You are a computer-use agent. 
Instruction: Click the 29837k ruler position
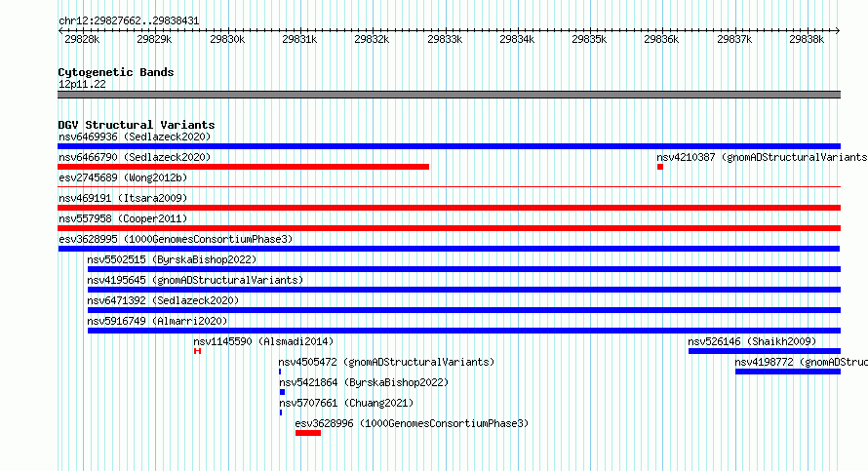coord(734,39)
